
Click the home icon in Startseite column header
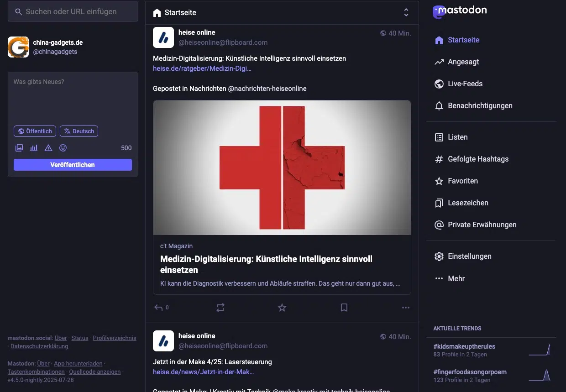pos(157,13)
